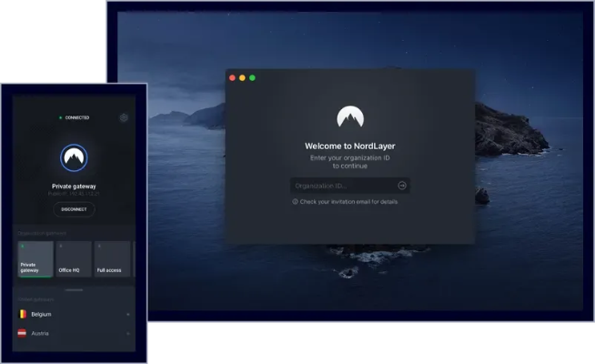Select the Private gateway tile
595x364 pixels.
tap(35, 259)
